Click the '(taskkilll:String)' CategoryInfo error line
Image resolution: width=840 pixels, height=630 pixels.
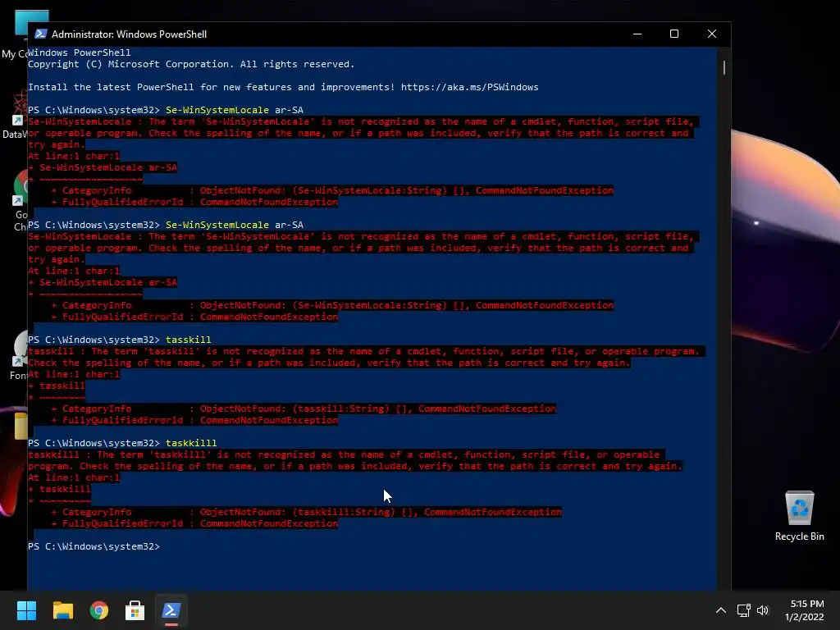(x=307, y=512)
